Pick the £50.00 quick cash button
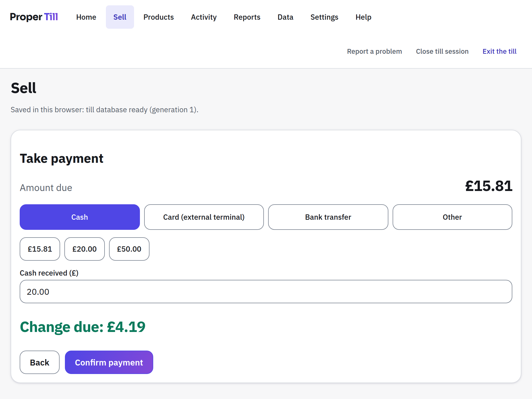Screen dimensions: 532x399 [129, 249]
